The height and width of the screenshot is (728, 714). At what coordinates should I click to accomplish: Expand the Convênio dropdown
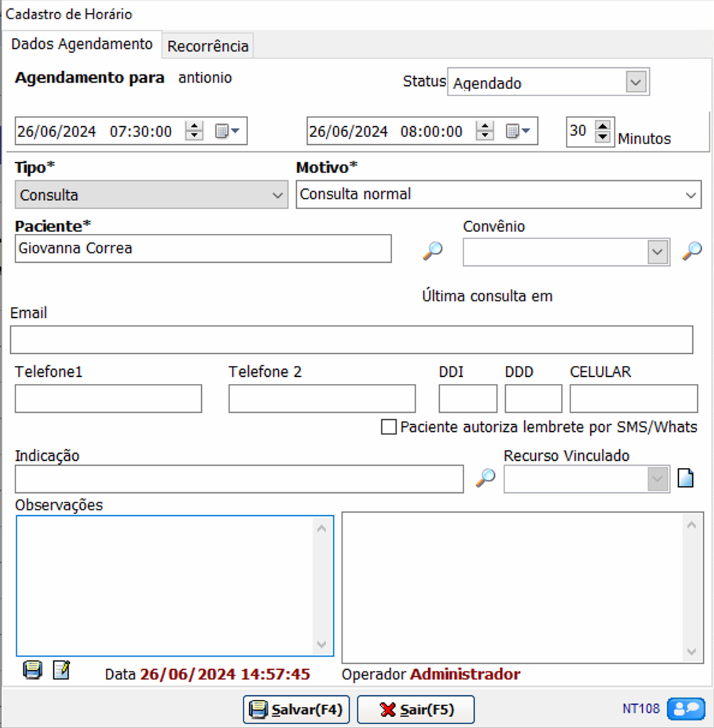[657, 252]
